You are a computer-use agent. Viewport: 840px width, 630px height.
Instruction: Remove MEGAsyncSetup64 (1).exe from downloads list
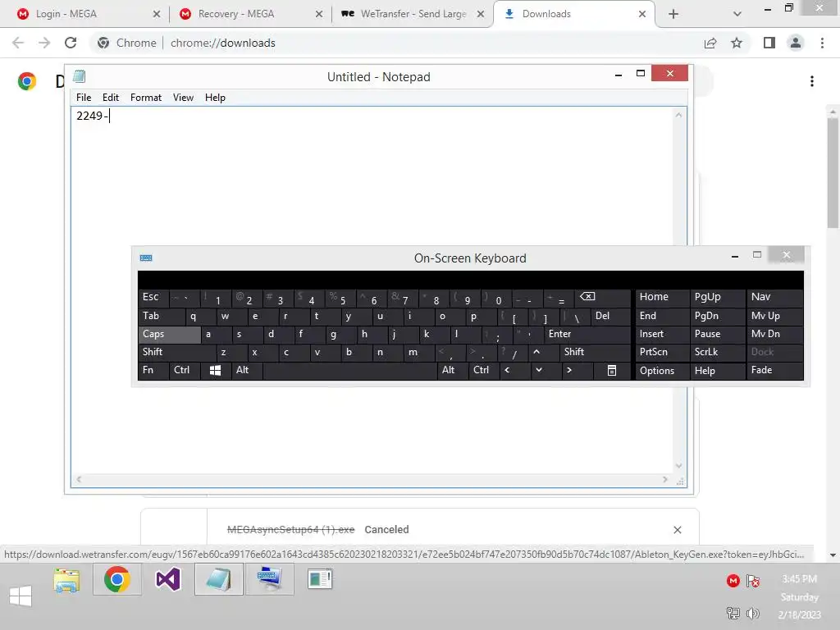(x=677, y=530)
